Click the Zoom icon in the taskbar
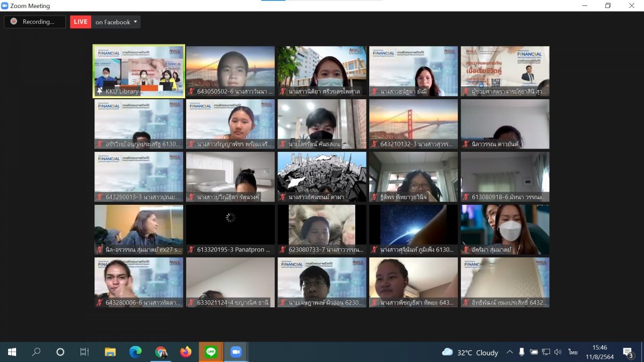The width and height of the screenshot is (644, 362). pos(236,352)
